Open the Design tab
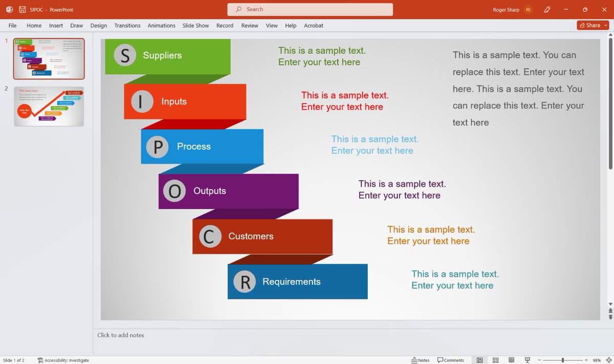Screen dimensions: 614x364 click(99, 26)
